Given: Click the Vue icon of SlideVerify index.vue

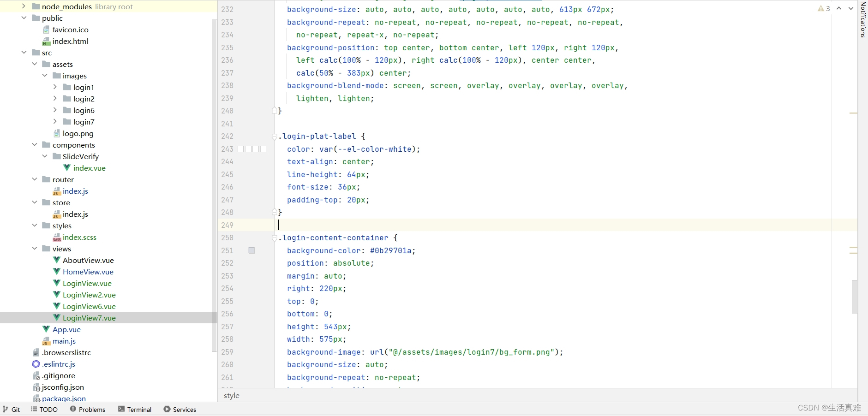Looking at the screenshot, I should [67, 168].
